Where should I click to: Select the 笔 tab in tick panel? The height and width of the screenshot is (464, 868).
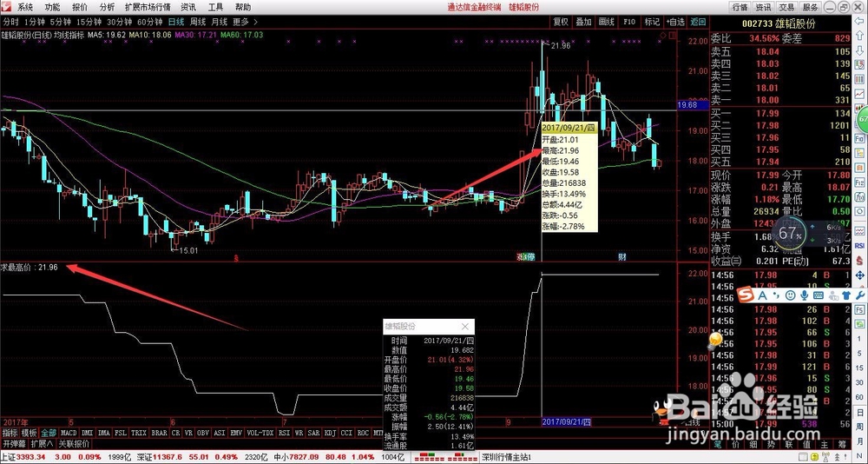pyautogui.click(x=719, y=443)
